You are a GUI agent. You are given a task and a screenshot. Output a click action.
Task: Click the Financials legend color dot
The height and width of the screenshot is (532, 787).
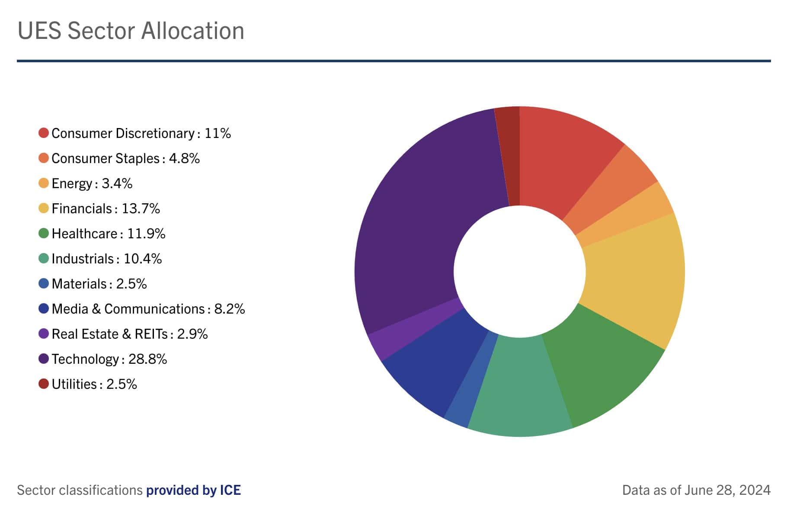tap(43, 208)
